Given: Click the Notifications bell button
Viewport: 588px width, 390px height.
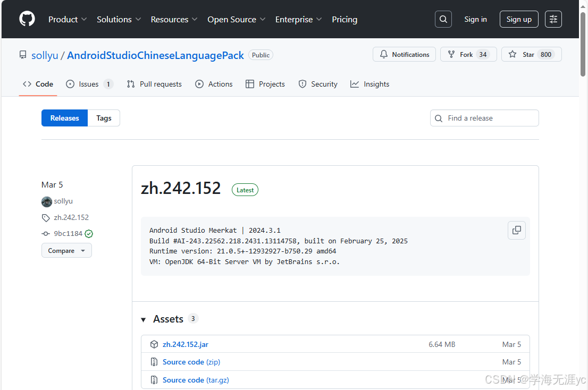Looking at the screenshot, I should [404, 54].
